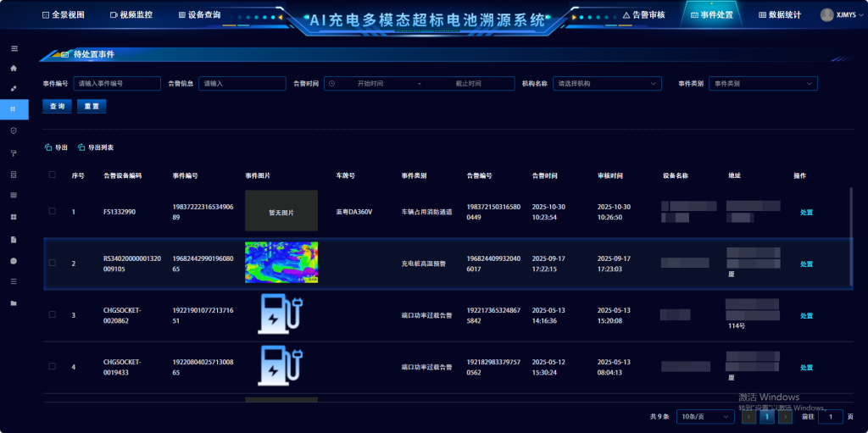Select checkbox for row 3 CHGSOCKET-0020862
Screen dimensions: 868x433
(53, 314)
